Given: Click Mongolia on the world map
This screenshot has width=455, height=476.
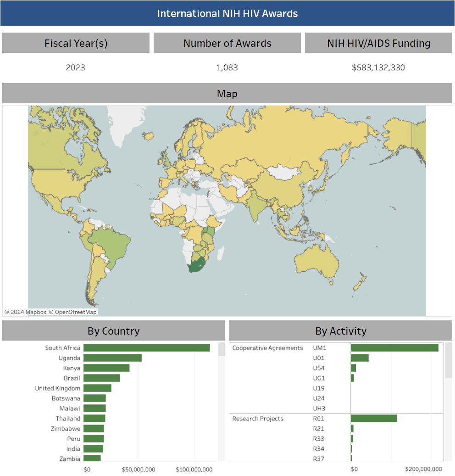Looking at the screenshot, I should coord(283,173).
